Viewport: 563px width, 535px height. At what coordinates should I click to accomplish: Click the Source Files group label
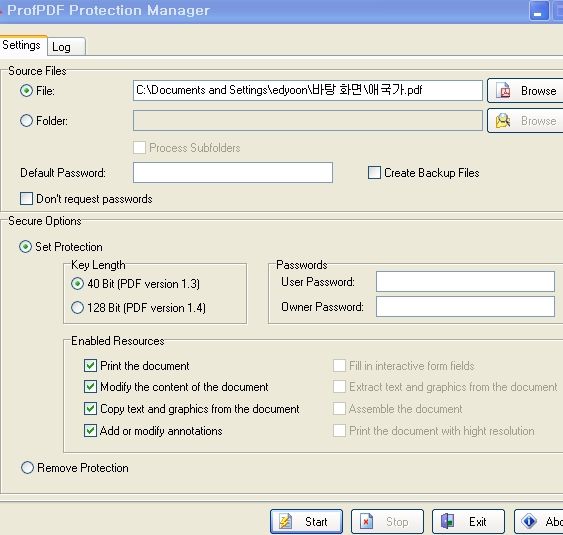[37, 71]
